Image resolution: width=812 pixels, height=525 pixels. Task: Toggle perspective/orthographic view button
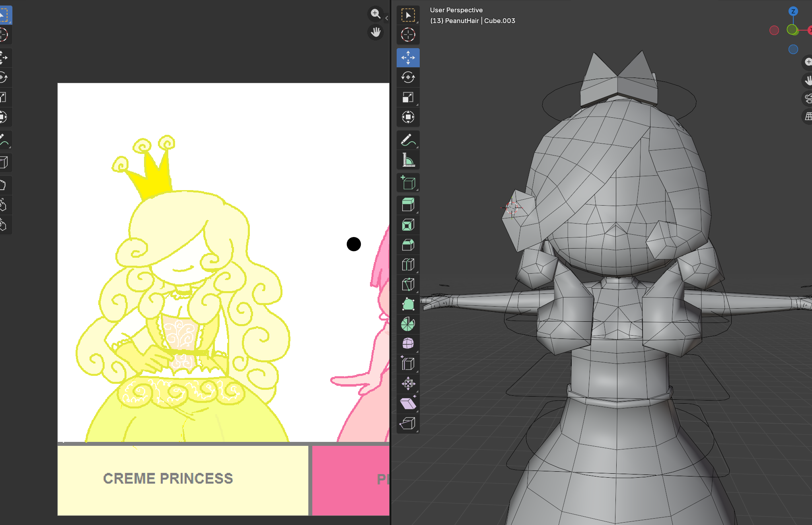tap(808, 117)
